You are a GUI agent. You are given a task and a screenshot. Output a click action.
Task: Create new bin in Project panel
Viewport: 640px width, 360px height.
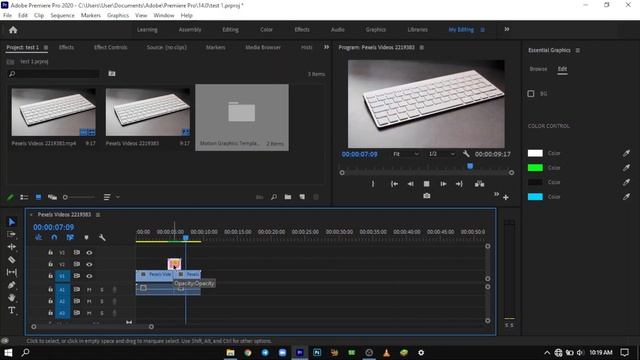[x=288, y=197]
